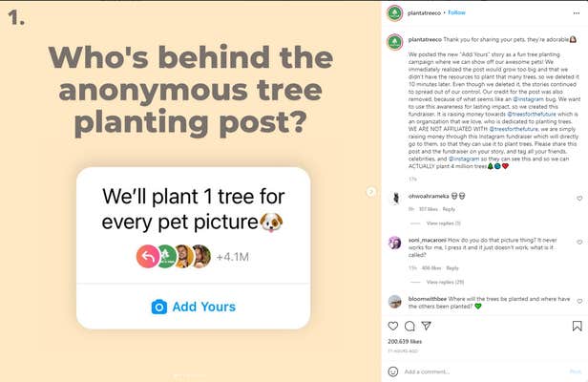The height and width of the screenshot is (382, 588).
Task: Click the comment speech bubble icon
Action: 409,326
